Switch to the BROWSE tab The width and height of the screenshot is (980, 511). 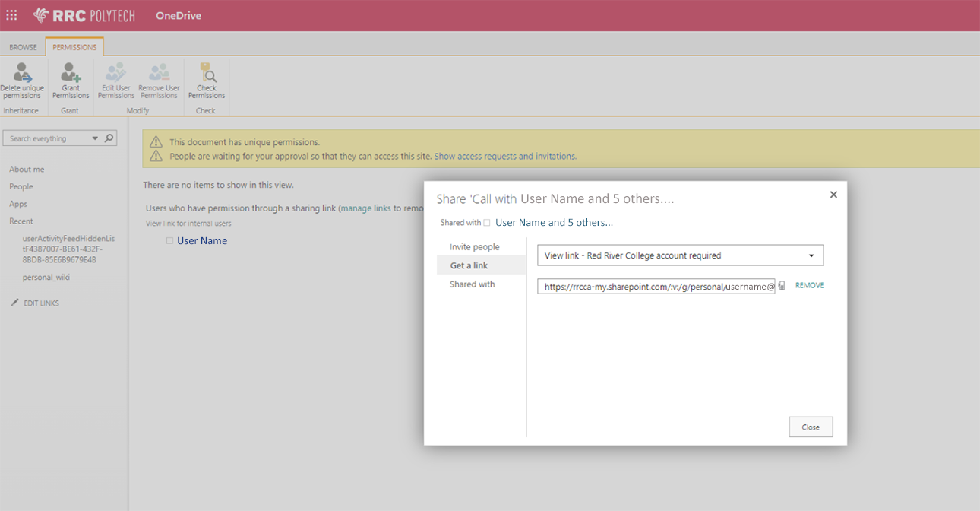24,46
